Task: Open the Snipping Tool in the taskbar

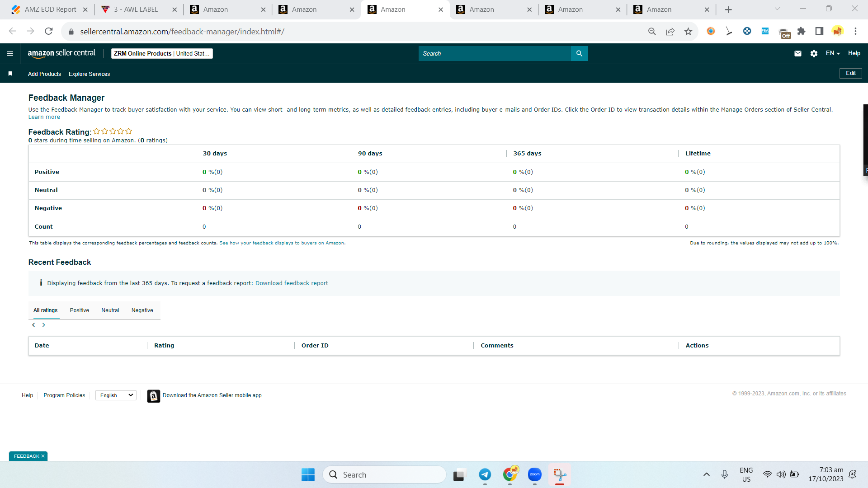Action: (x=560, y=474)
